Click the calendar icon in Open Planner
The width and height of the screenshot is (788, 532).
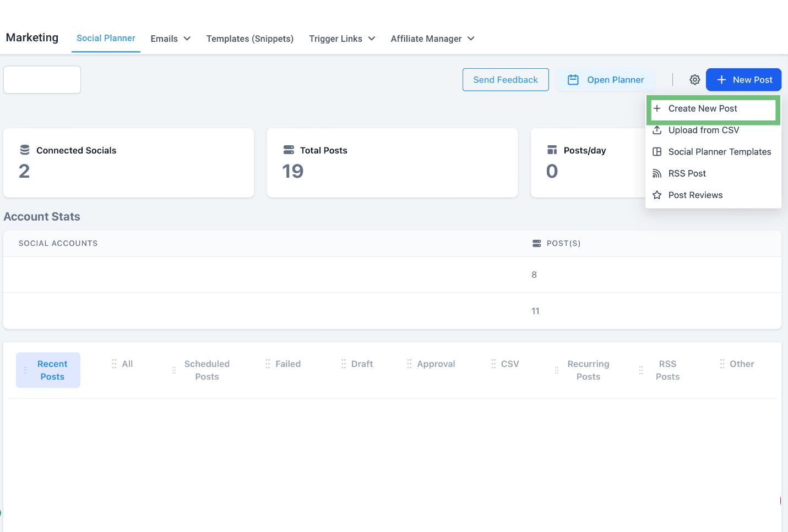point(573,80)
